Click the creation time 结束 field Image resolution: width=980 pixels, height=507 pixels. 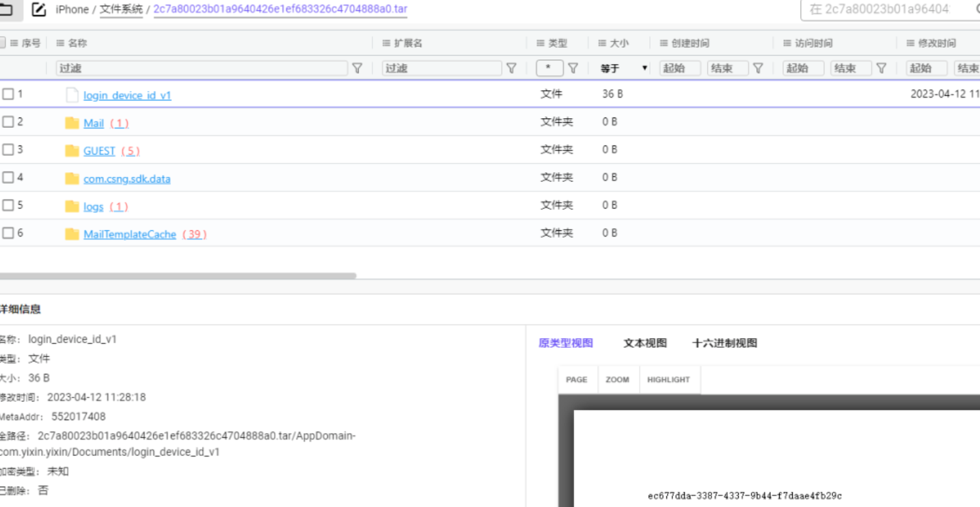728,68
